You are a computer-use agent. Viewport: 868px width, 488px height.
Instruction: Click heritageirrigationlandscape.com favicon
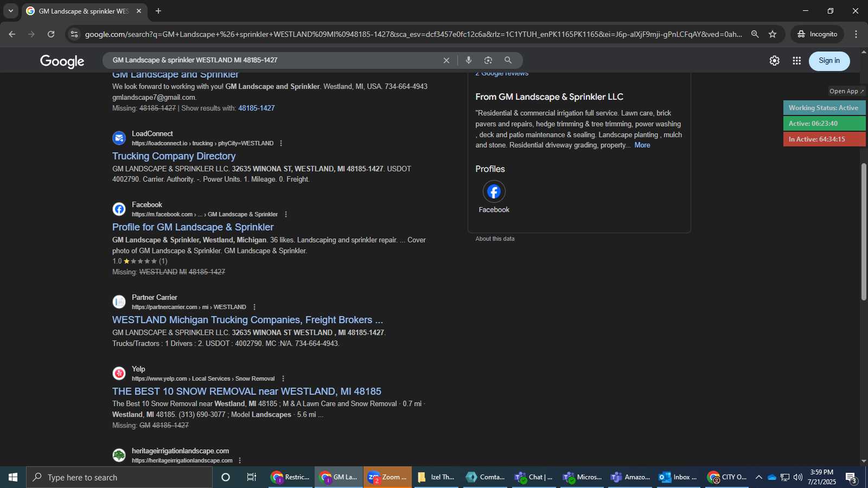click(119, 455)
